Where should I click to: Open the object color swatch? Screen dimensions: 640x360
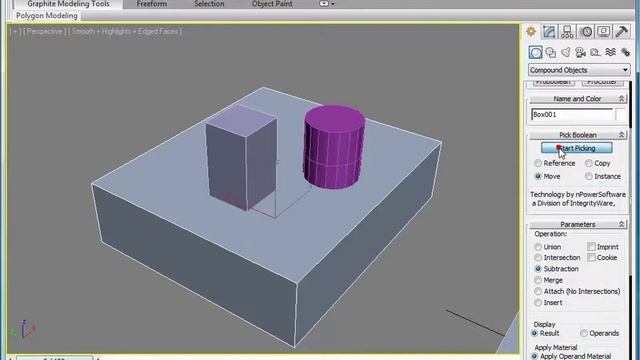pyautogui.click(x=621, y=115)
